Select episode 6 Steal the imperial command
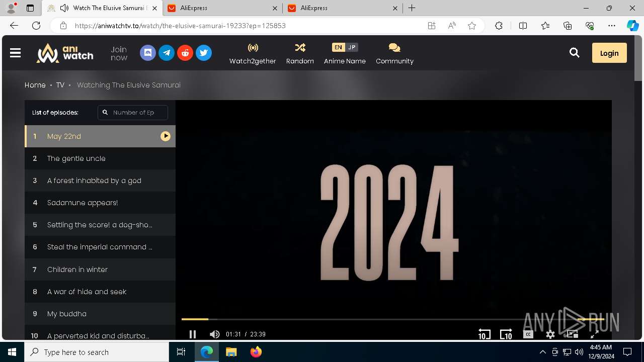The width and height of the screenshot is (644, 362). point(100,247)
